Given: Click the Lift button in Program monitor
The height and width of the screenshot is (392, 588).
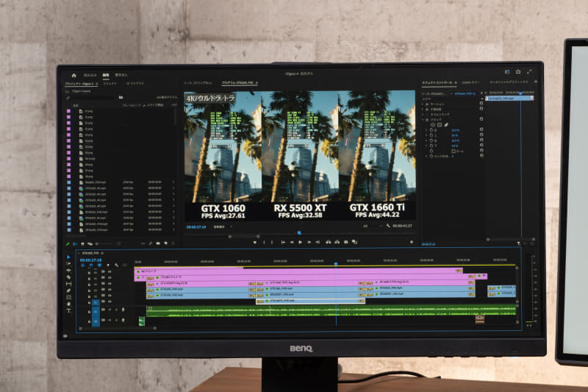Looking at the screenshot, I should (329, 242).
